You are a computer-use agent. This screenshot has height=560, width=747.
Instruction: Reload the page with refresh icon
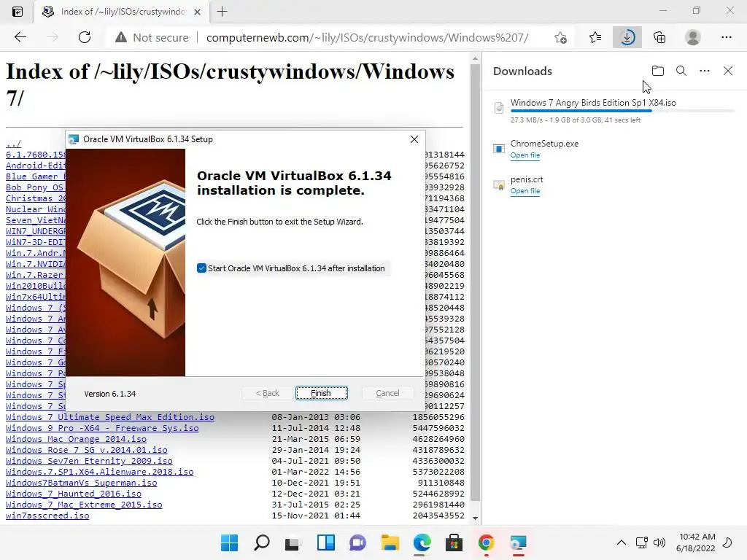pos(85,37)
